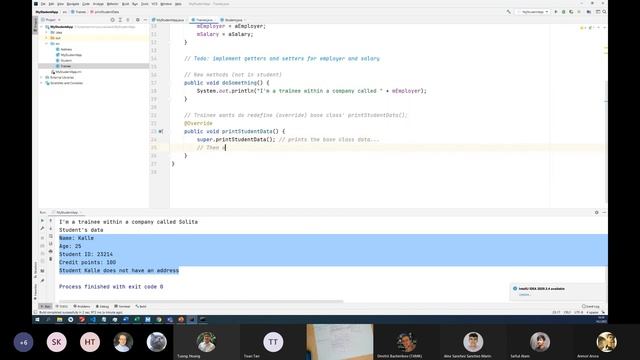
Task: Open Project panel gear options
Action: point(138,20)
